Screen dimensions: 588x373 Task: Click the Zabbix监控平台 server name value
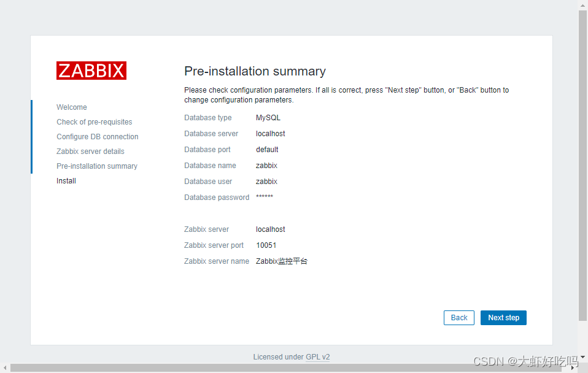(282, 261)
